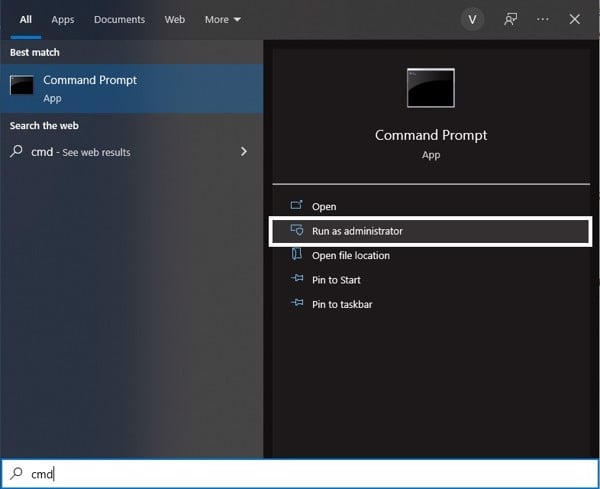600x489 pixels.
Task: Click the search box magnifier icon
Action: [x=16, y=473]
